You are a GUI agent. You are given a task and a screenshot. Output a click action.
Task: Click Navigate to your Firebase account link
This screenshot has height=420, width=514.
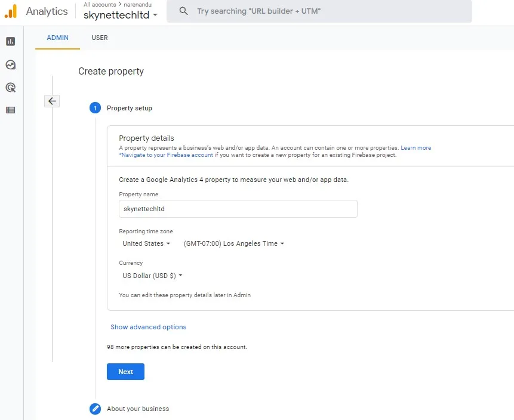(166, 155)
